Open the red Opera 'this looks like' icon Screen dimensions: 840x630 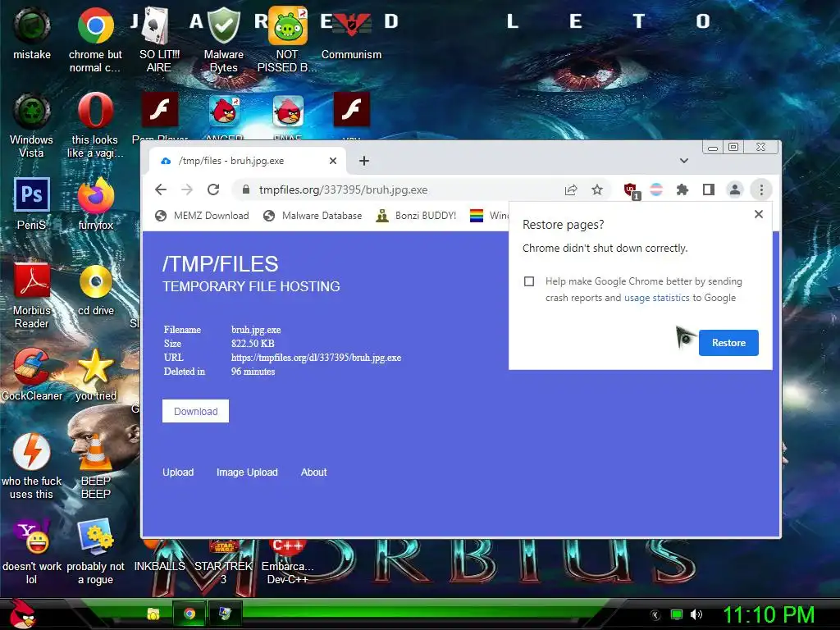click(x=95, y=126)
